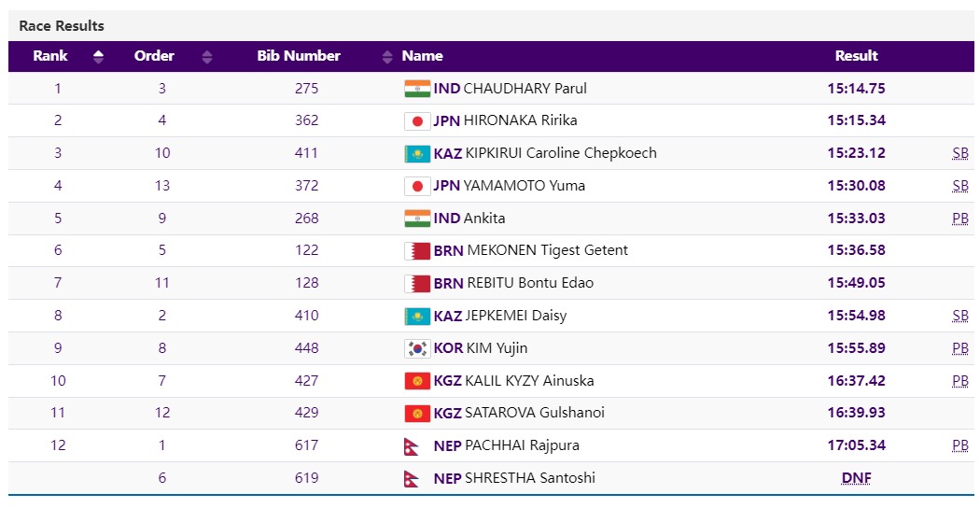The height and width of the screenshot is (508, 980).
Task: Click India flag beside CHAUDHARY Parul
Action: point(416,89)
